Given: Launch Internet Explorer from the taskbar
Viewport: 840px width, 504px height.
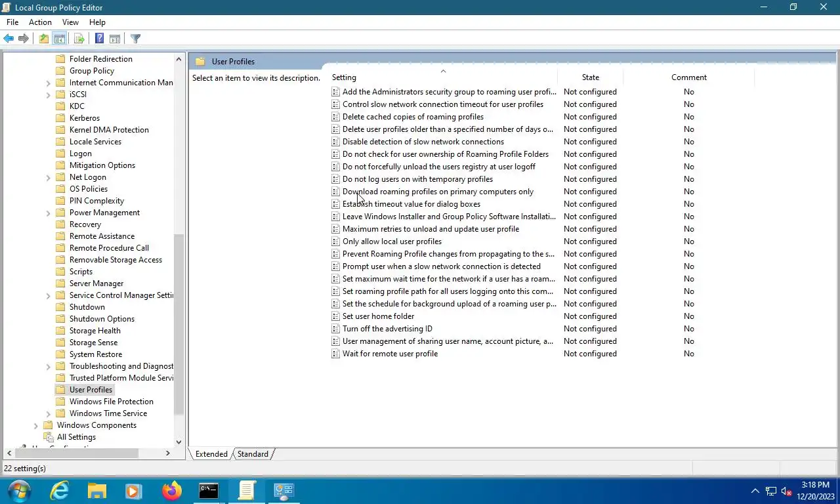Looking at the screenshot, I should coord(60,491).
